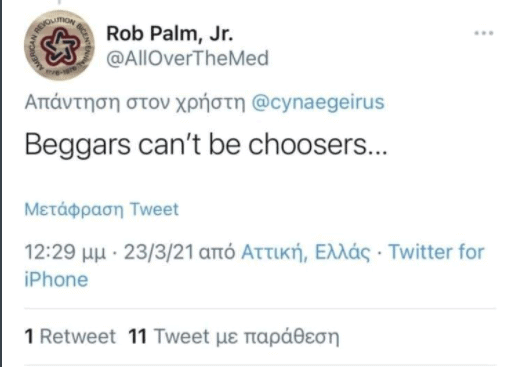Click the wrapped 'iPhone' source text
The image size is (514, 367).
(56, 279)
